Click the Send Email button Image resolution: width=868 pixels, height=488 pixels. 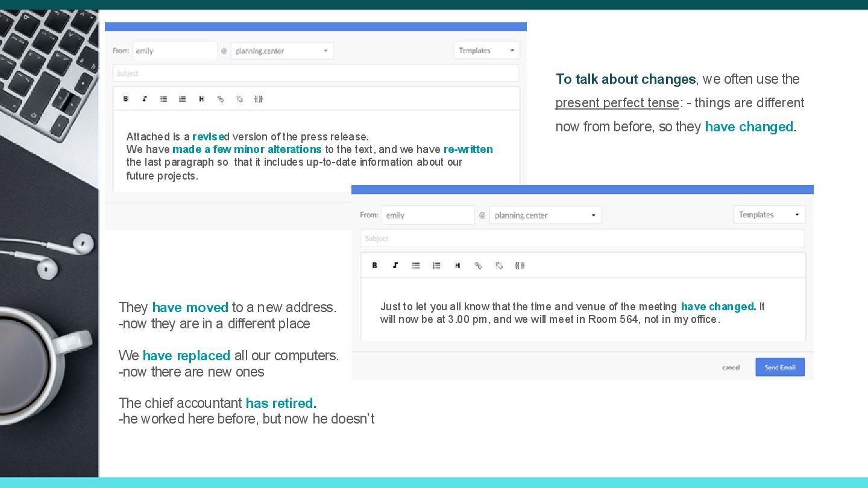coord(780,367)
